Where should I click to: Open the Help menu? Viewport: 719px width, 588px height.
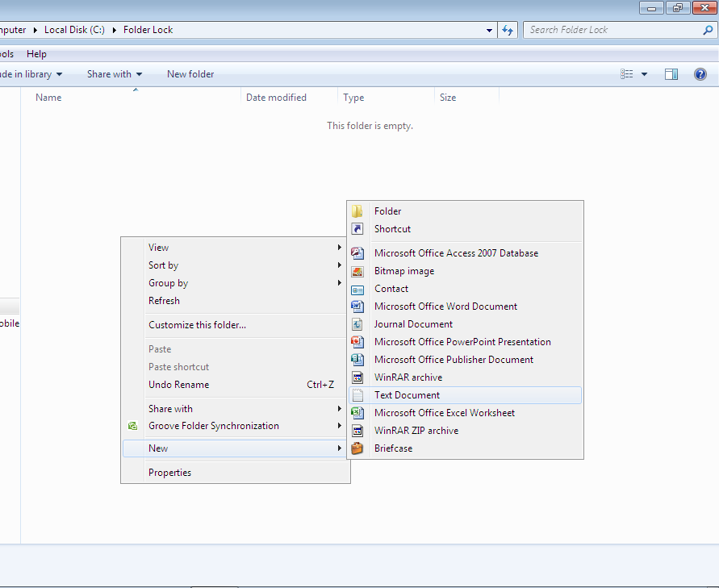coord(36,54)
